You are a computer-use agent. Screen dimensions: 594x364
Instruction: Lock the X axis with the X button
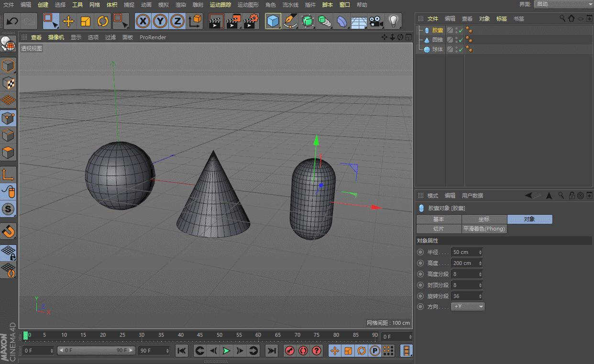point(143,21)
